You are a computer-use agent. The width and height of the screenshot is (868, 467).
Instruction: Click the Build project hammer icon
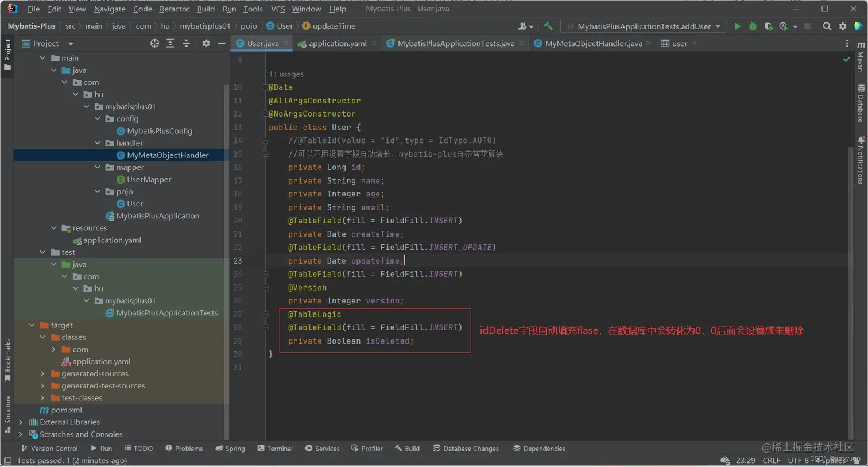coord(548,26)
